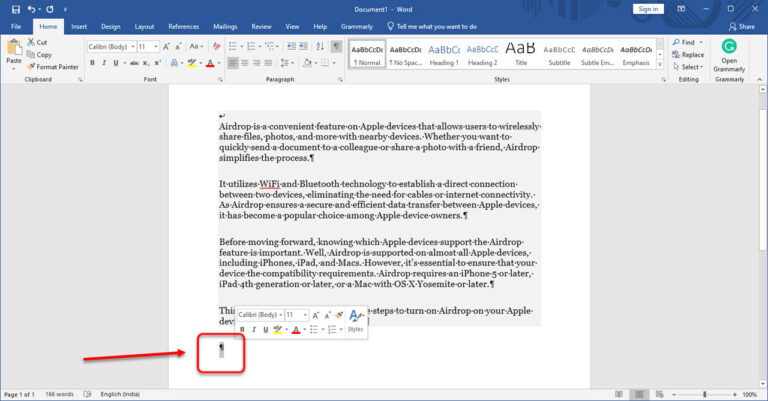Image resolution: width=768 pixels, height=401 pixels.
Task: Click format painter on mini toolbar
Action: 339,315
